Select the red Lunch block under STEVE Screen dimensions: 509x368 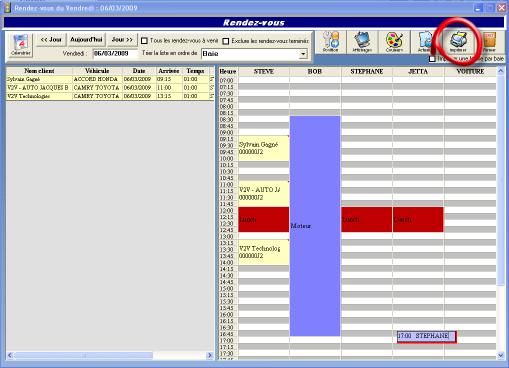pos(264,219)
